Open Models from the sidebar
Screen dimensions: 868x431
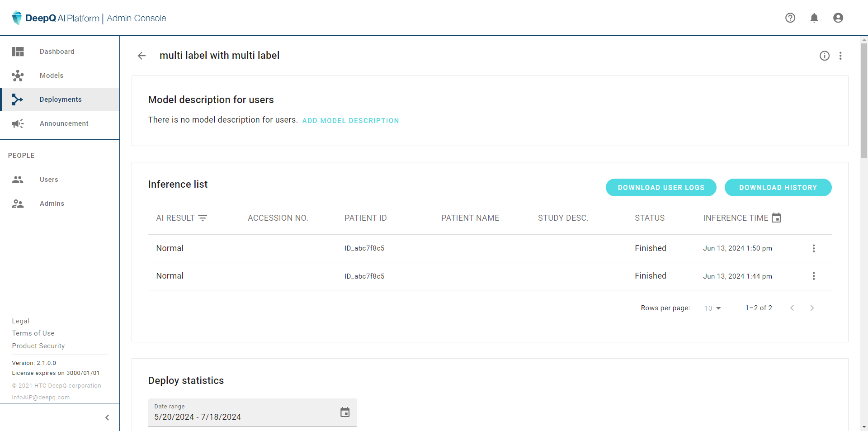click(51, 76)
